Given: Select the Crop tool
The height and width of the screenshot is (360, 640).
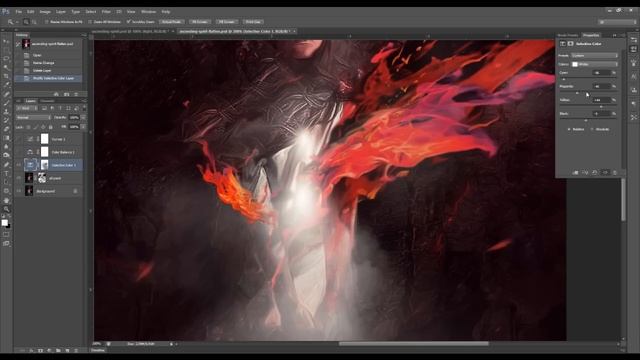Looking at the screenshot, I should coord(6,76).
